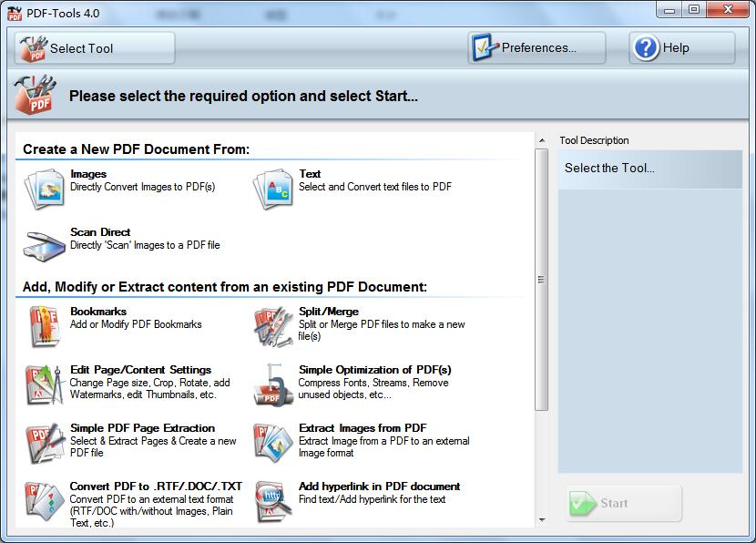Open the Scan Direct tool
The width and height of the screenshot is (756, 543).
click(43, 243)
